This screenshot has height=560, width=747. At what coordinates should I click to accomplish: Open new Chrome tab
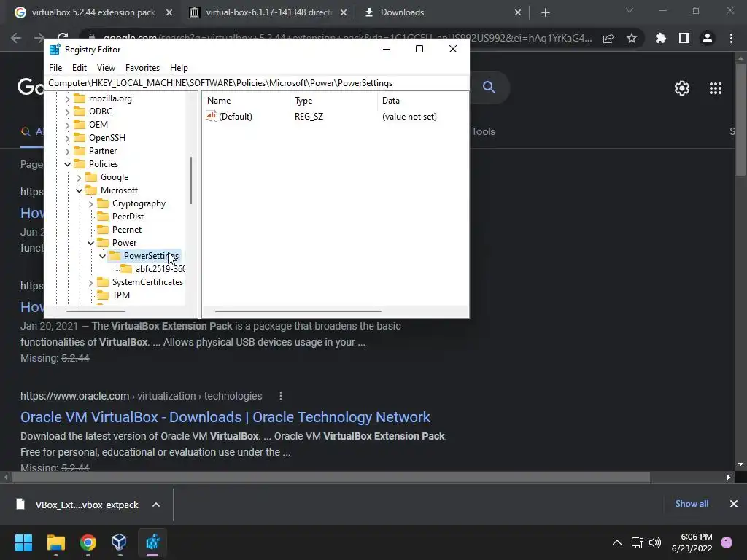[x=546, y=12]
